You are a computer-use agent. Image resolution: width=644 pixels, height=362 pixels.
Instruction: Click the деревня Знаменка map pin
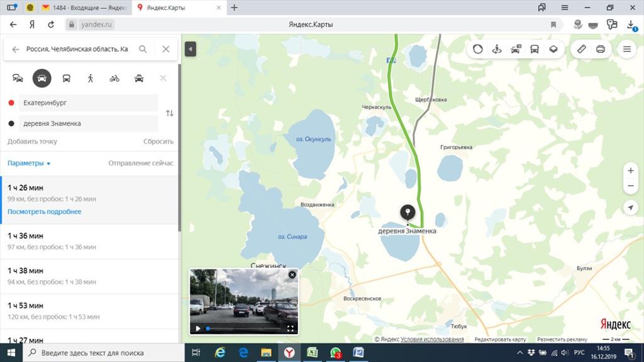(x=408, y=213)
